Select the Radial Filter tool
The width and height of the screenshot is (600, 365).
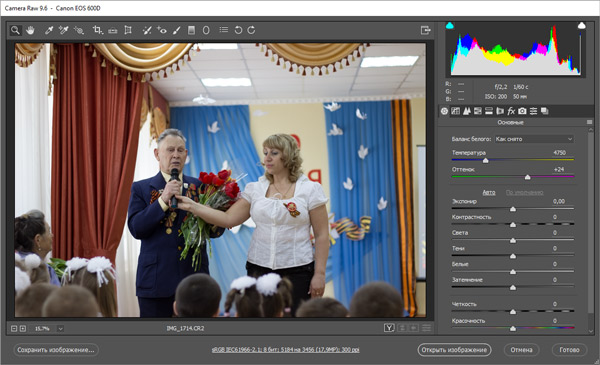tap(206, 30)
